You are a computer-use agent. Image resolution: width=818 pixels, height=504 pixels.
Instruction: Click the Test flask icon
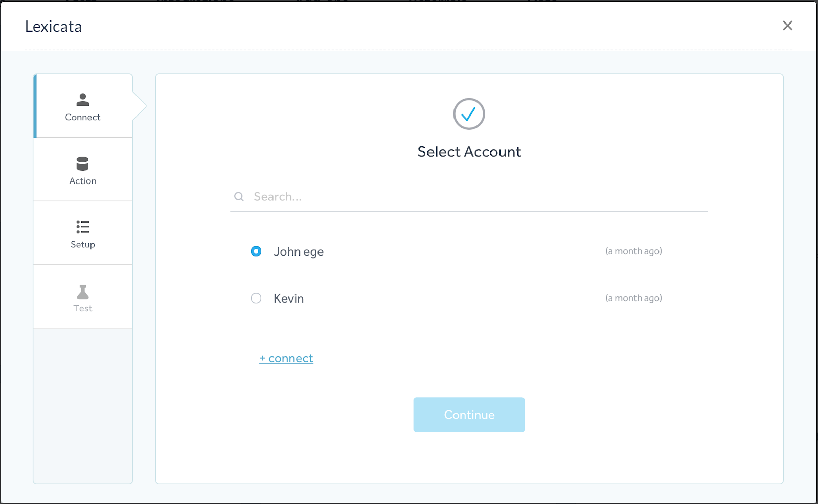83,291
